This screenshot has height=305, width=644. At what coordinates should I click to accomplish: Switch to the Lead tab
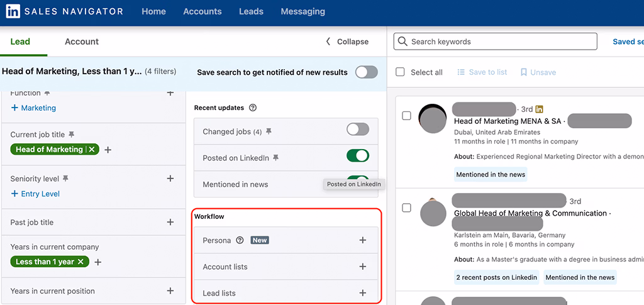coord(20,42)
